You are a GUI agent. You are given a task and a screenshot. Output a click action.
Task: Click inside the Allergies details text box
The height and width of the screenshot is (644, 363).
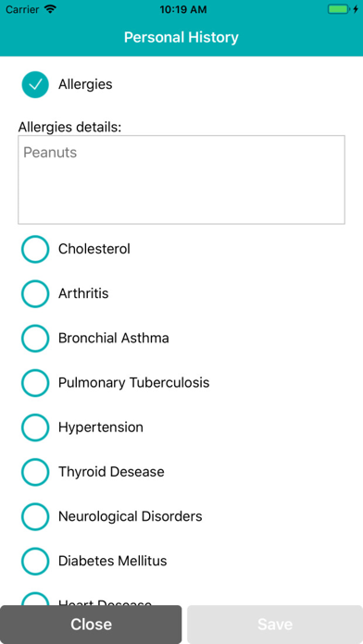click(x=181, y=180)
